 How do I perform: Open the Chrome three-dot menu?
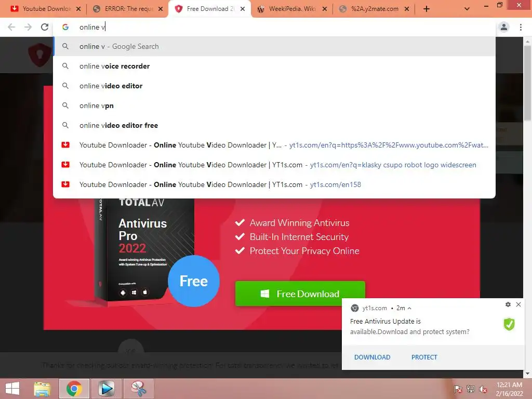[x=521, y=27]
